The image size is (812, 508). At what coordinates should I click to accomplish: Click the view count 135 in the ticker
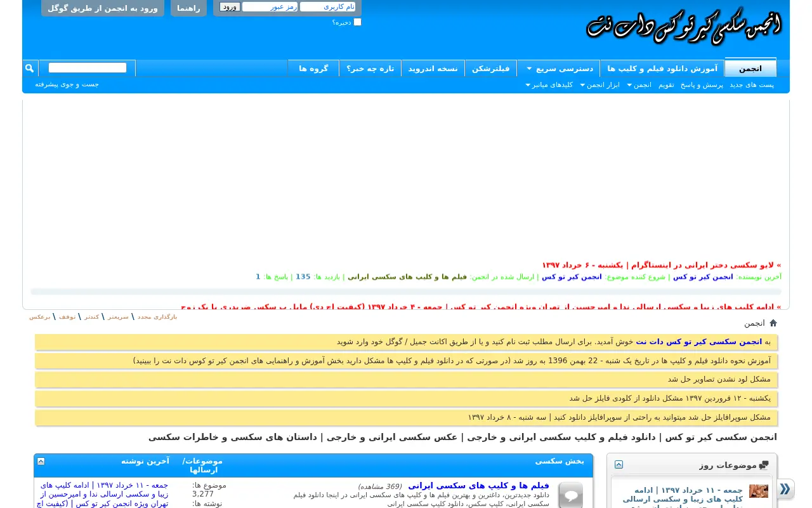(x=303, y=277)
